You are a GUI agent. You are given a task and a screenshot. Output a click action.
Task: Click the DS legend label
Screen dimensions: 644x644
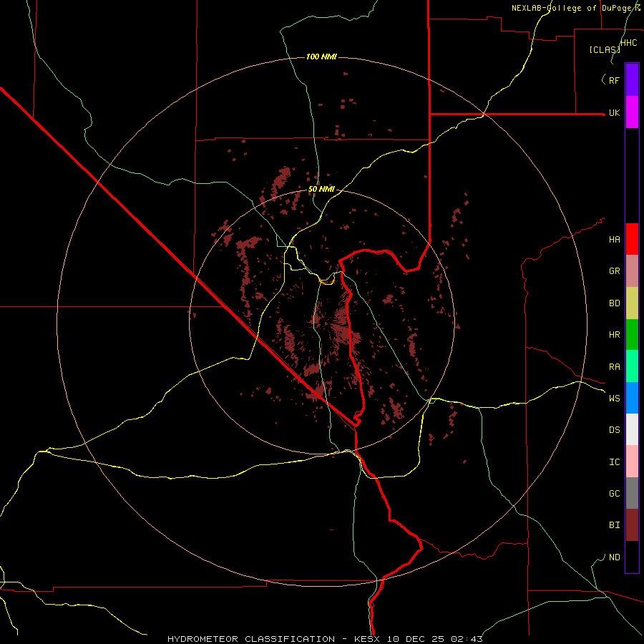tap(614, 430)
